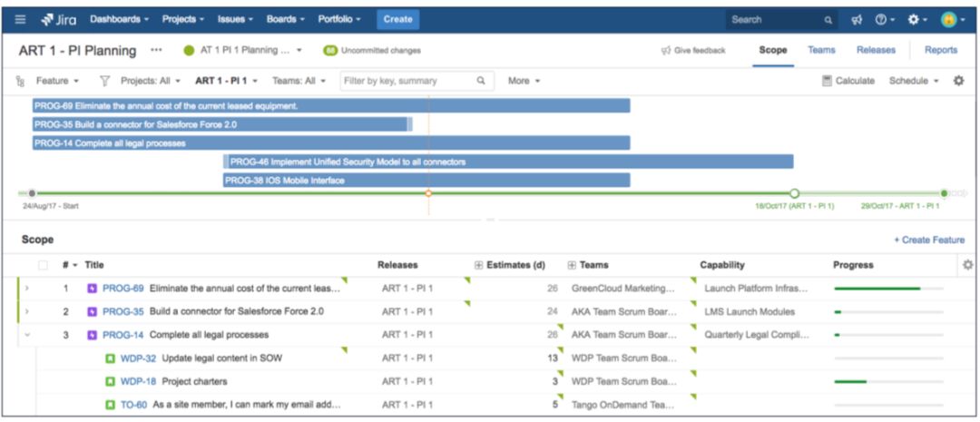980x422 pixels.
Task: Click the + Create Feature link
Action: (x=929, y=240)
